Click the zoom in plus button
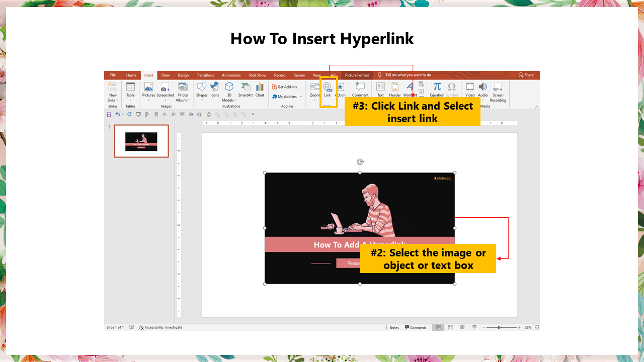 [x=519, y=327]
